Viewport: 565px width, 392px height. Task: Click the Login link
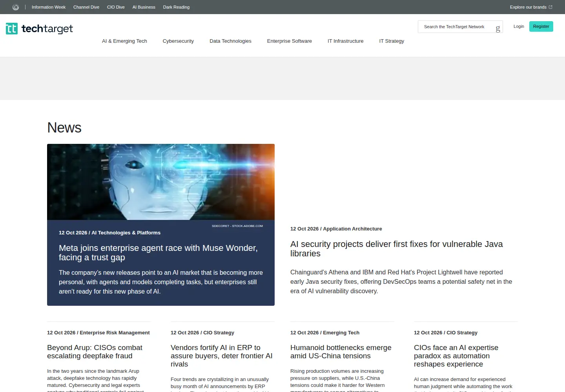pyautogui.click(x=519, y=26)
